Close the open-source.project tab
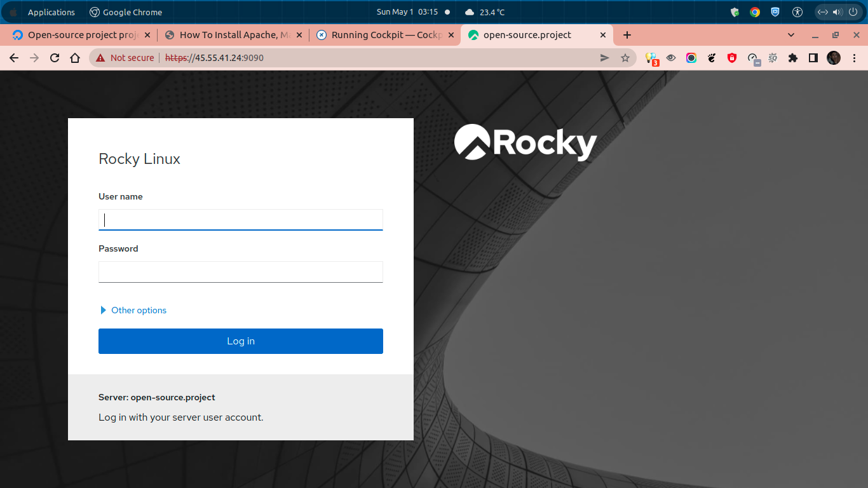Viewport: 868px width, 488px height. coord(603,35)
